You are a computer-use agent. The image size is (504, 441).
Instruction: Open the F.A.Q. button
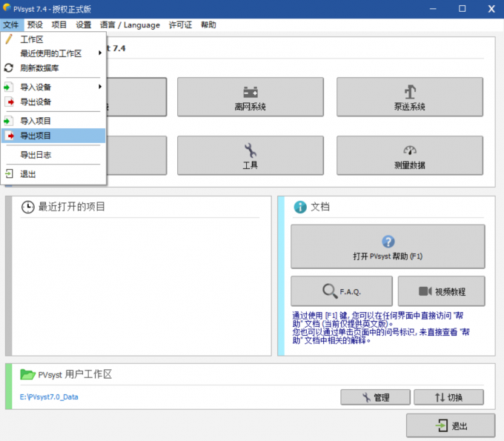click(342, 291)
